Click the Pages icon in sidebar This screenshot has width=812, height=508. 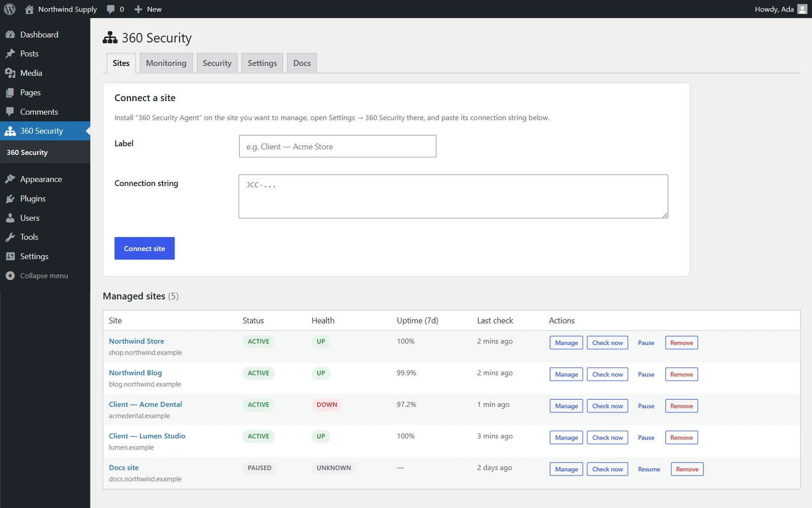[x=10, y=92]
